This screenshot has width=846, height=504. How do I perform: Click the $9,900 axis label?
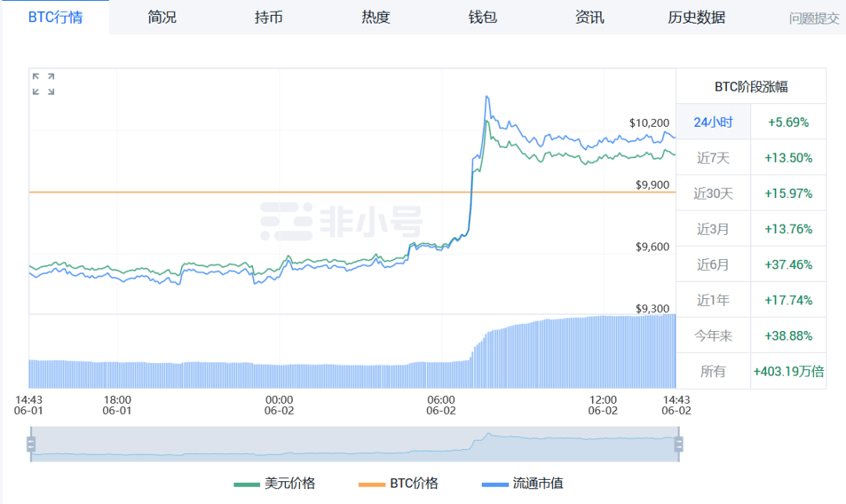coord(653,185)
